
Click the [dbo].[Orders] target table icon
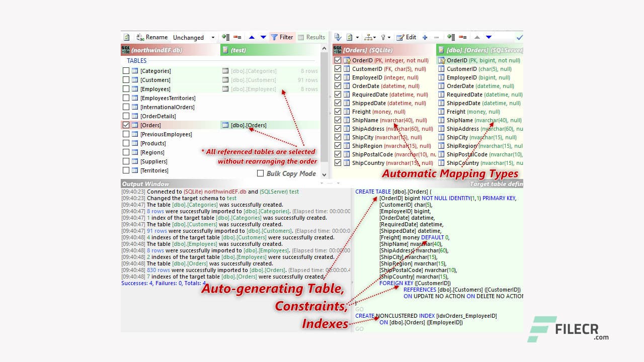click(x=226, y=125)
